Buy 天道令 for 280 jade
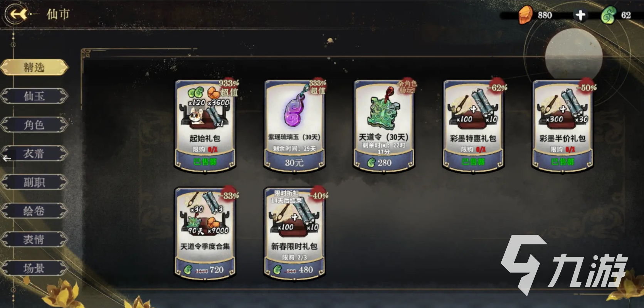Viewport: 644px width, 308px height. click(383, 163)
